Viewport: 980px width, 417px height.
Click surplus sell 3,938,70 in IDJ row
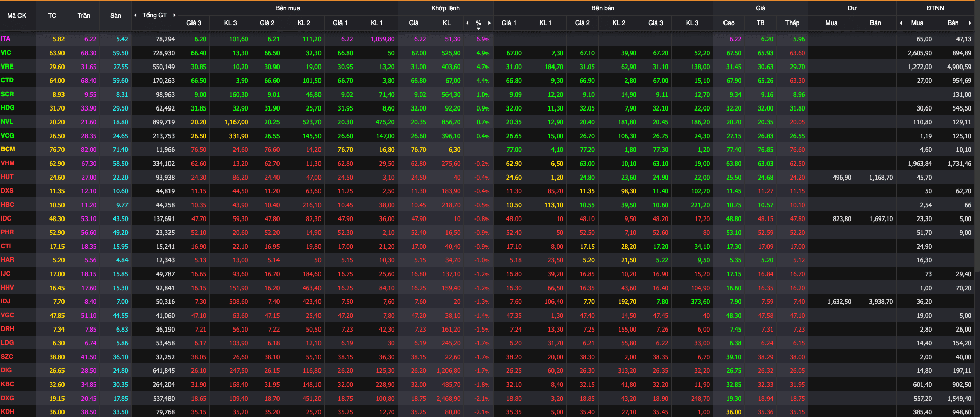(881, 302)
